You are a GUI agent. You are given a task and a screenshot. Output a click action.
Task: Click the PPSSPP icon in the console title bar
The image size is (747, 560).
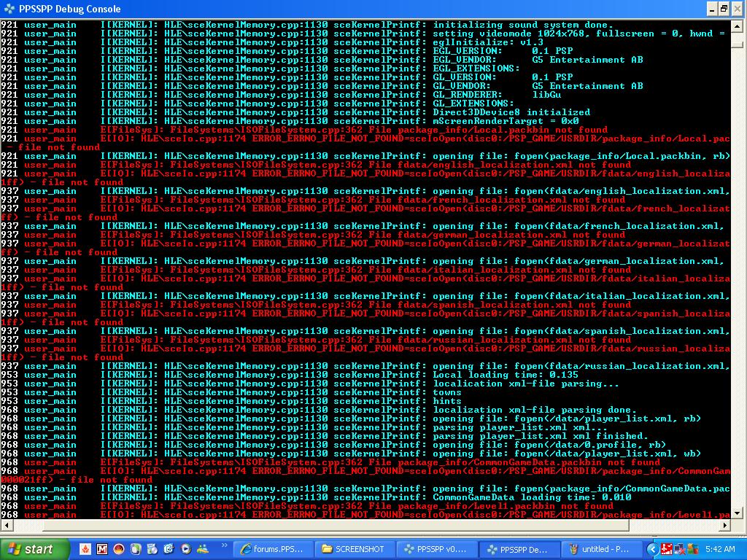[7, 9]
